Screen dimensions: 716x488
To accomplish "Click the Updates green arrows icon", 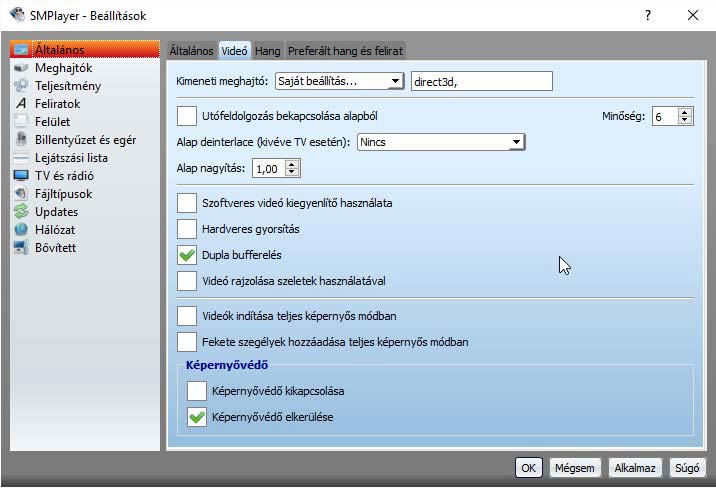I will coord(21,212).
